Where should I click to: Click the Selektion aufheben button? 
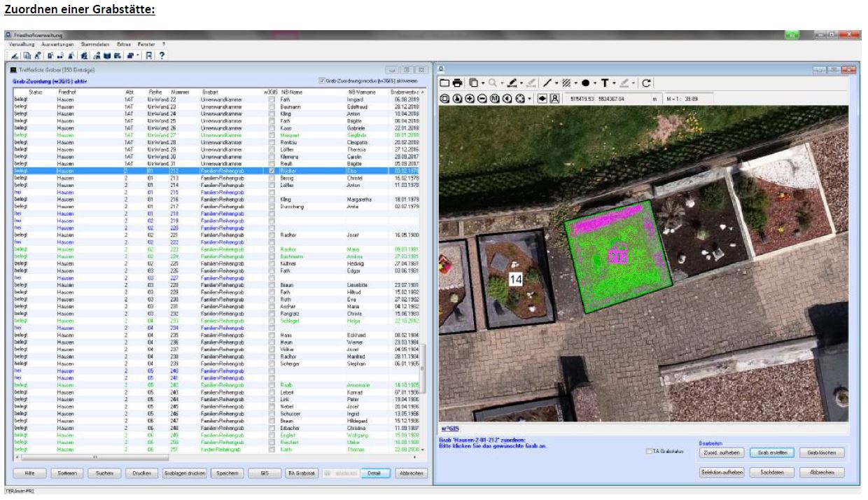point(721,473)
